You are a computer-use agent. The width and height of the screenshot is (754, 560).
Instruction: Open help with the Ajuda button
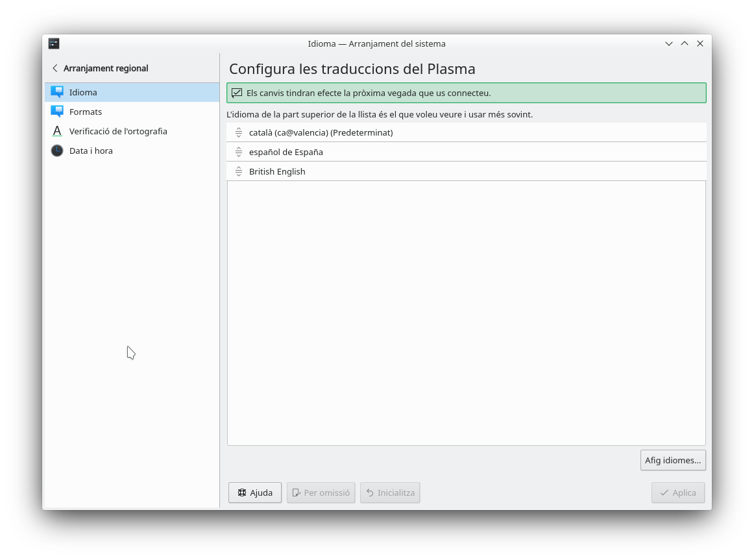255,493
